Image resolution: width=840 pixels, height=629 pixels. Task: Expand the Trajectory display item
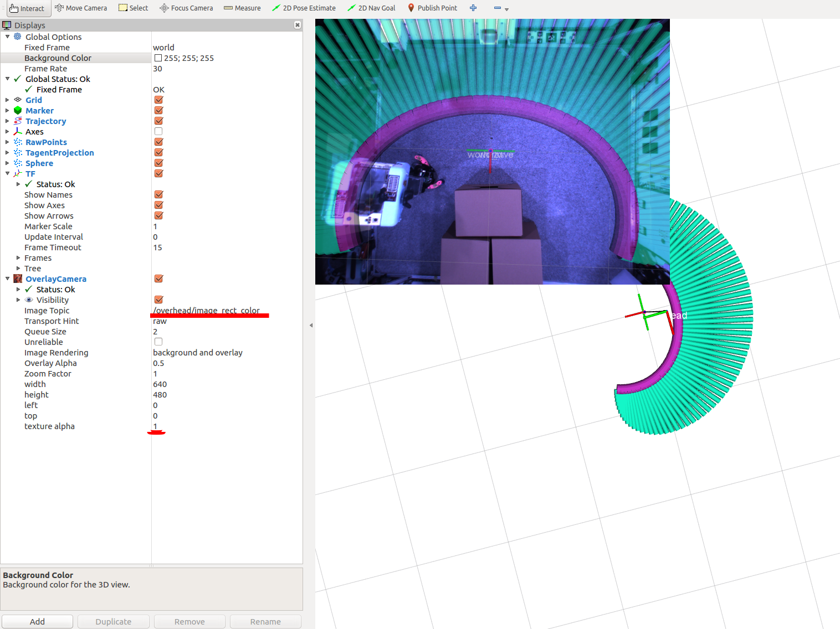(x=7, y=121)
